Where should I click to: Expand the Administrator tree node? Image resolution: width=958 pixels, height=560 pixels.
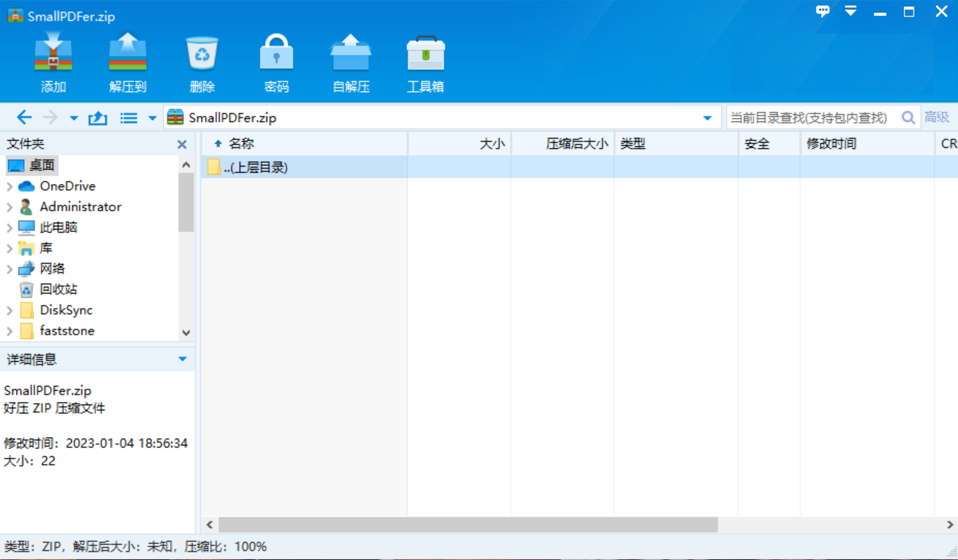click(9, 207)
